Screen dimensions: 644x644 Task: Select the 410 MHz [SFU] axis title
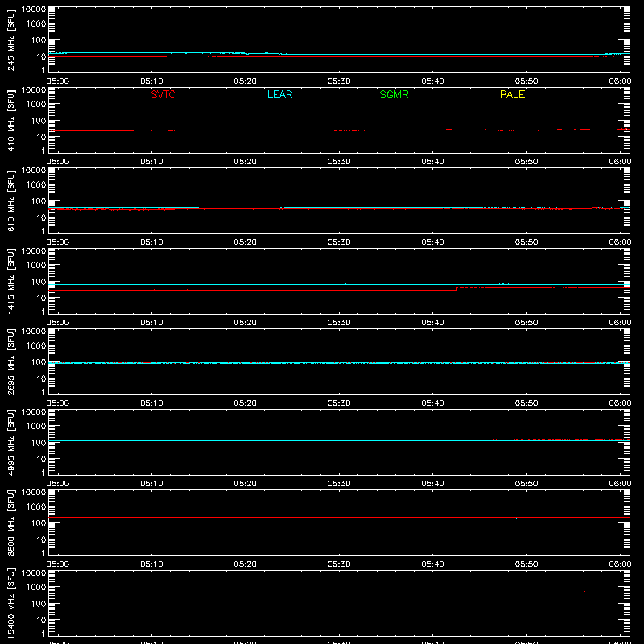[x=10, y=120]
